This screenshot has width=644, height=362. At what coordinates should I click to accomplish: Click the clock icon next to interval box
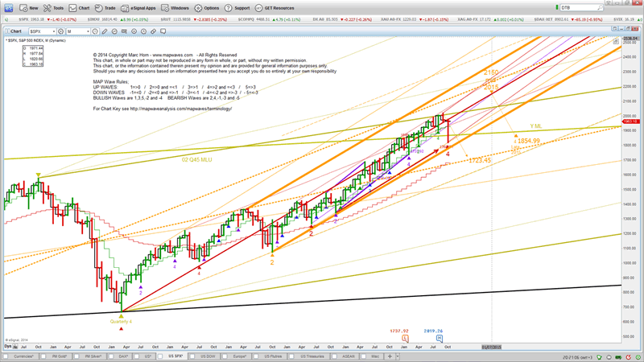point(95,31)
